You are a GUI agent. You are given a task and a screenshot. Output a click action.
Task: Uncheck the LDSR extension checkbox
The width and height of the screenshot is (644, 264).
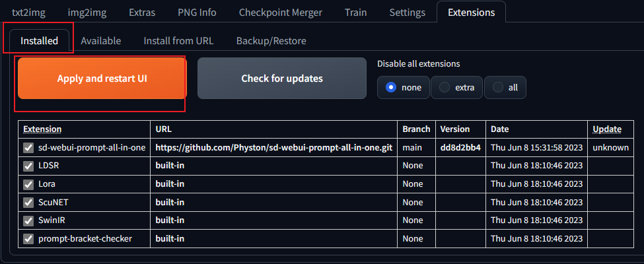28,166
